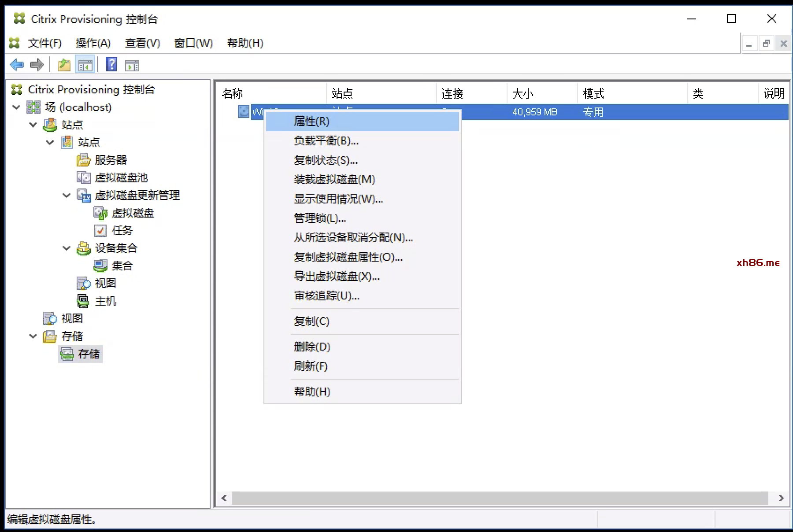
Task: Sort by the 连接 column header
Action: [471, 93]
